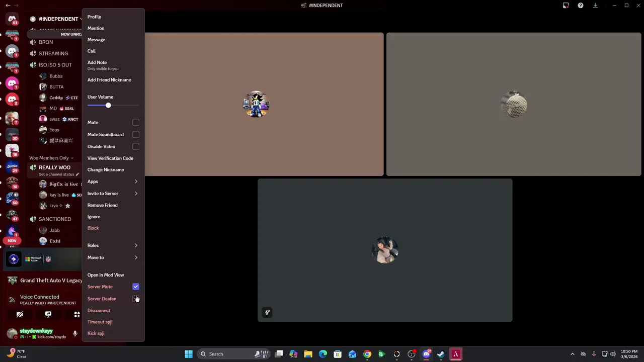Screen dimensions: 644x362
Task: Check the Disable Video checkbox
Action: tap(136, 147)
